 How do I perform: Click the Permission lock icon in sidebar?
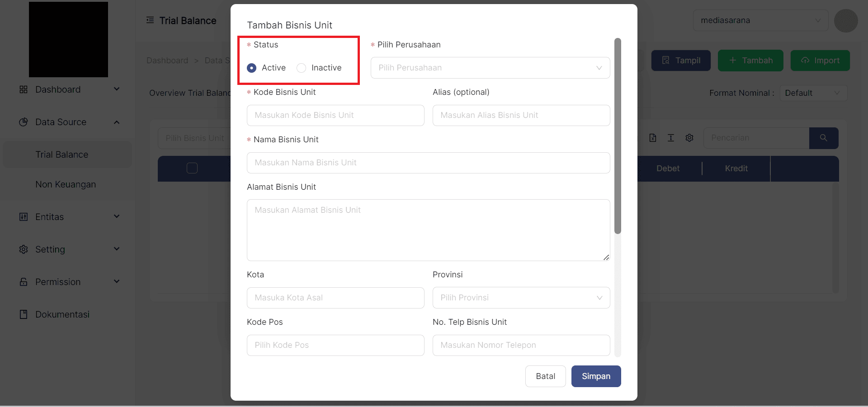[x=24, y=282]
